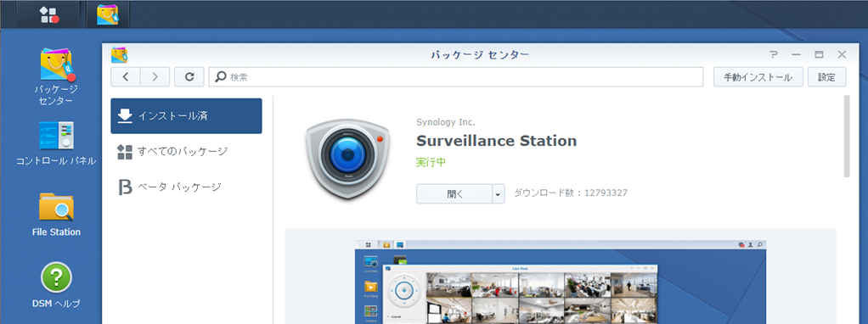
Task: Click the 手動インストール button
Action: click(758, 77)
